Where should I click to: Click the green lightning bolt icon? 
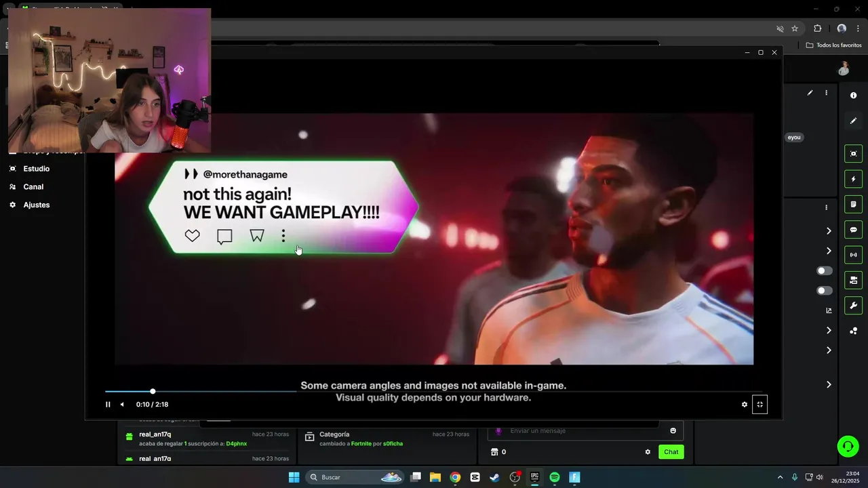point(854,179)
